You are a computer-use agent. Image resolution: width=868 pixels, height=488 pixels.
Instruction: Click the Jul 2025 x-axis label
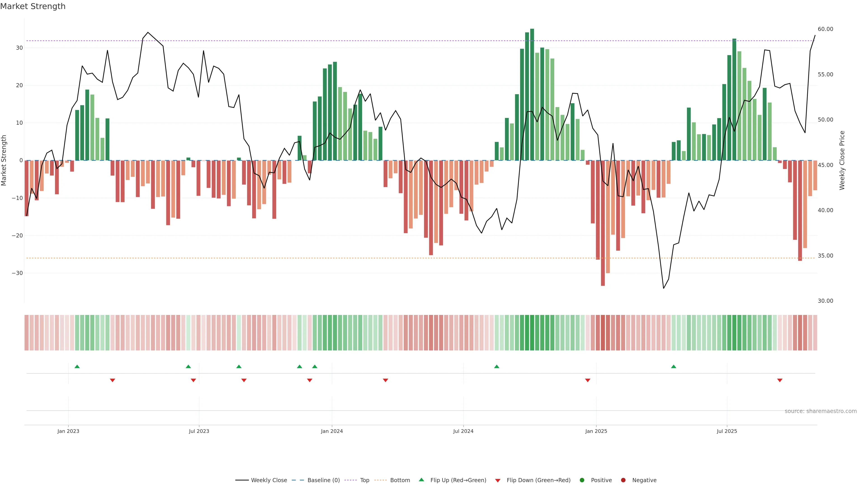(726, 431)
